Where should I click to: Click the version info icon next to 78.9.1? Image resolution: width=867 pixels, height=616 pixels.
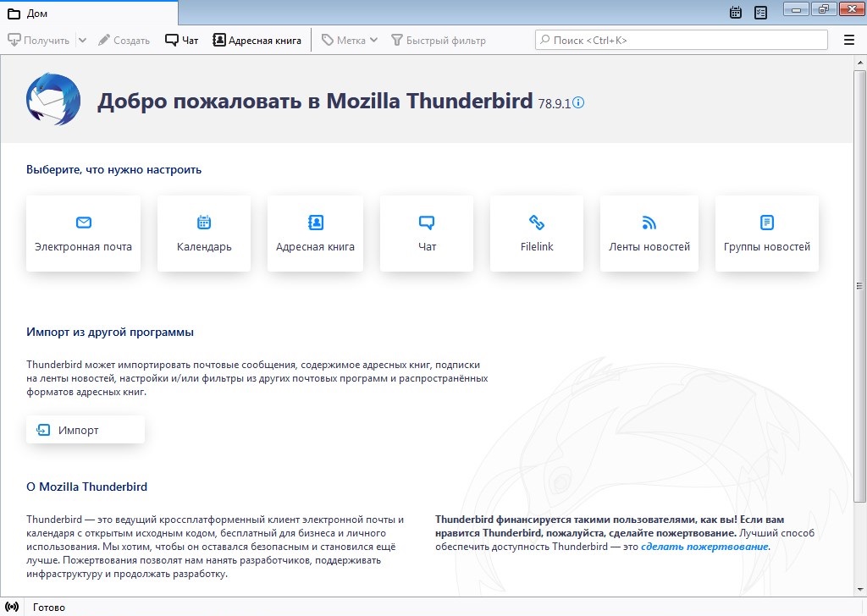coord(578,103)
